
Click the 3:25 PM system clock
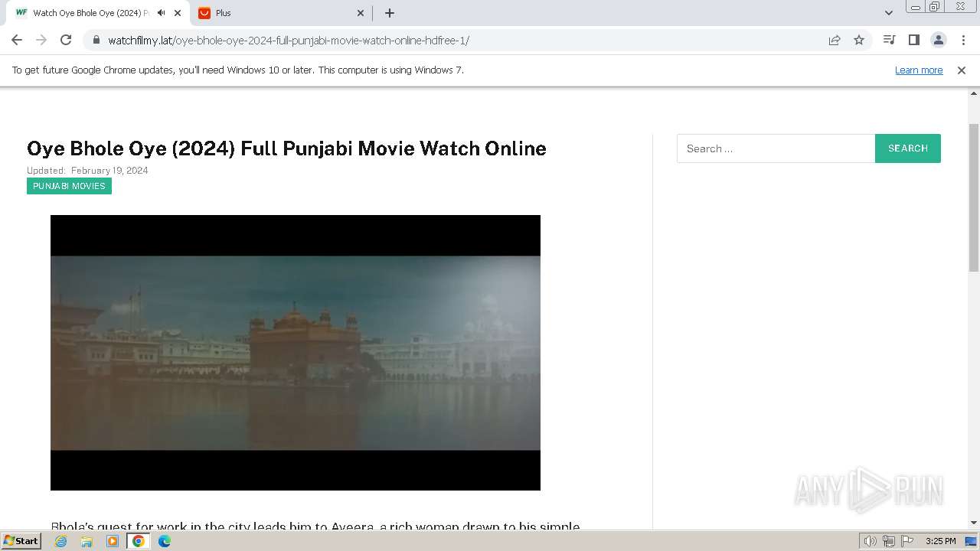(x=940, y=541)
